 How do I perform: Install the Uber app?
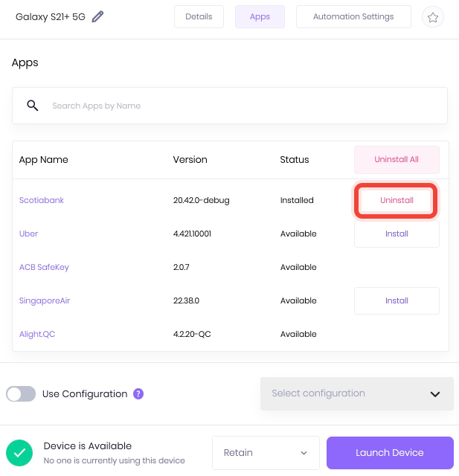coord(397,234)
